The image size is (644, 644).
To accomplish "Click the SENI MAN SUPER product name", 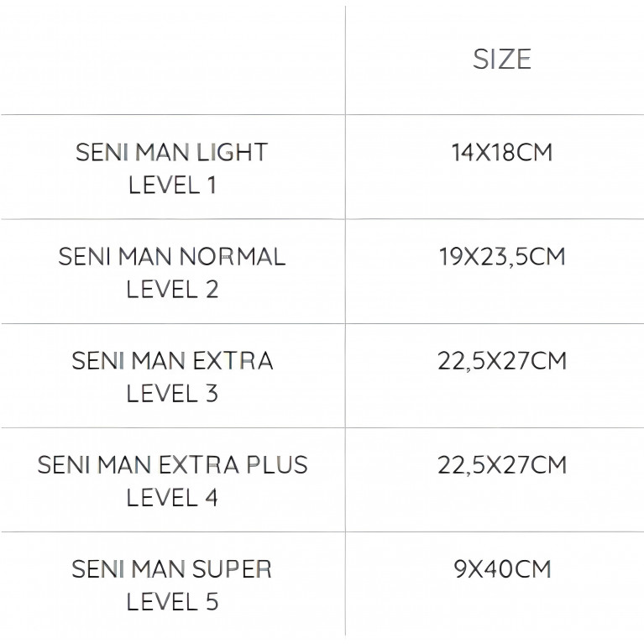I will pos(171,568).
